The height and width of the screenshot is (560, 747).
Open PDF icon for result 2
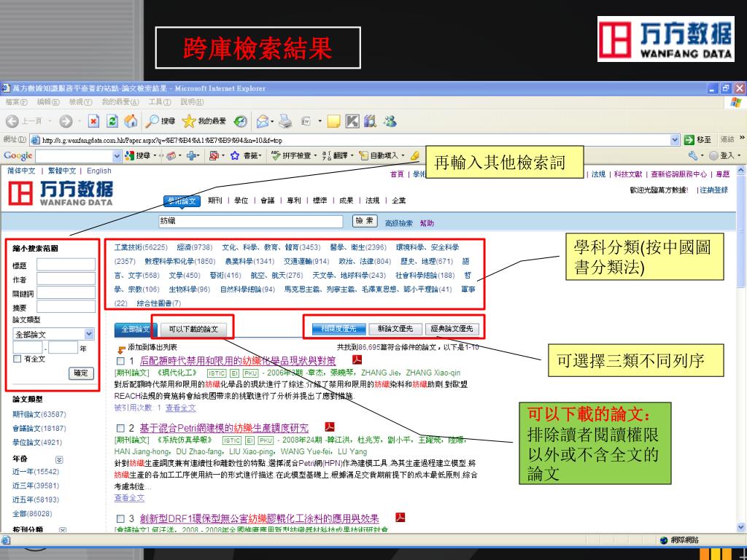(x=330, y=427)
